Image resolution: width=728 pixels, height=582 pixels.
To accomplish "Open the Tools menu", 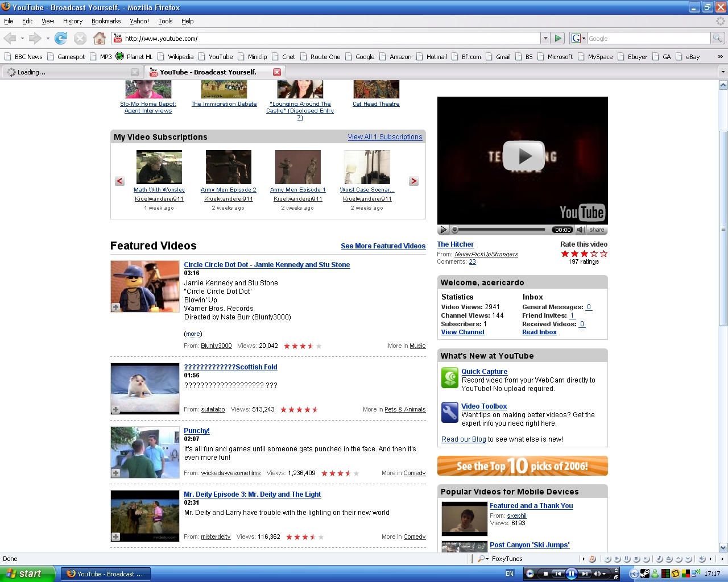I will coord(166,21).
